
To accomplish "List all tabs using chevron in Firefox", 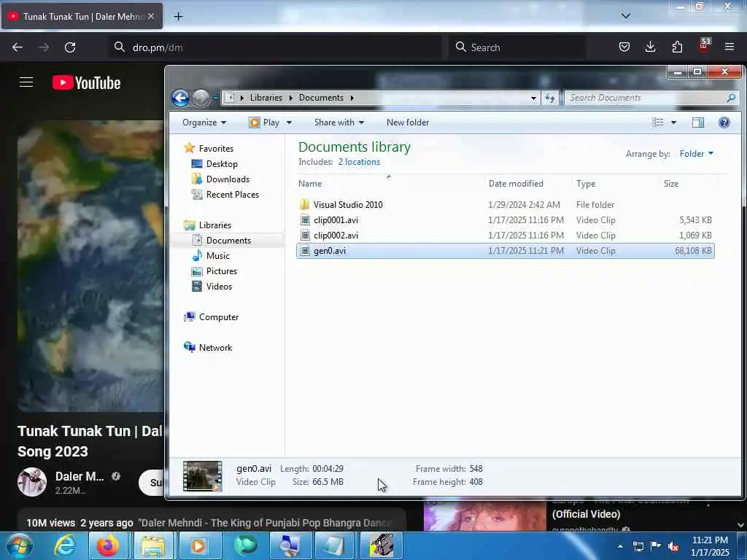I will 625,16.
